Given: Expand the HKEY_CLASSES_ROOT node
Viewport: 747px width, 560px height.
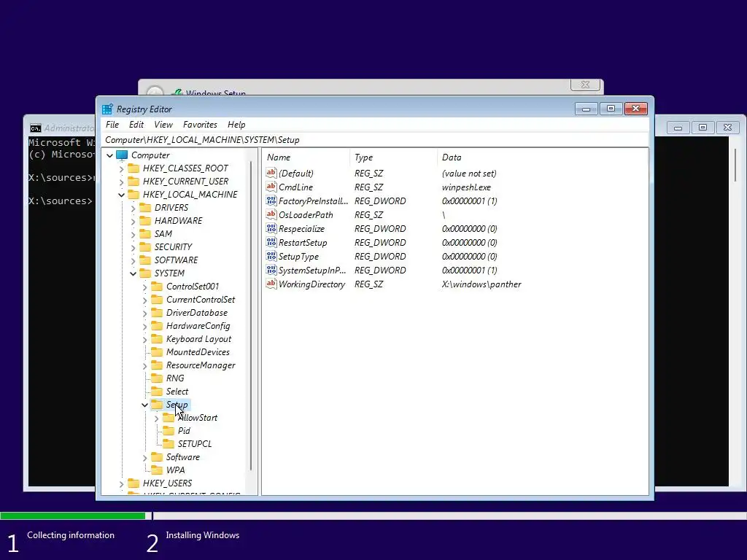Looking at the screenshot, I should tap(122, 168).
